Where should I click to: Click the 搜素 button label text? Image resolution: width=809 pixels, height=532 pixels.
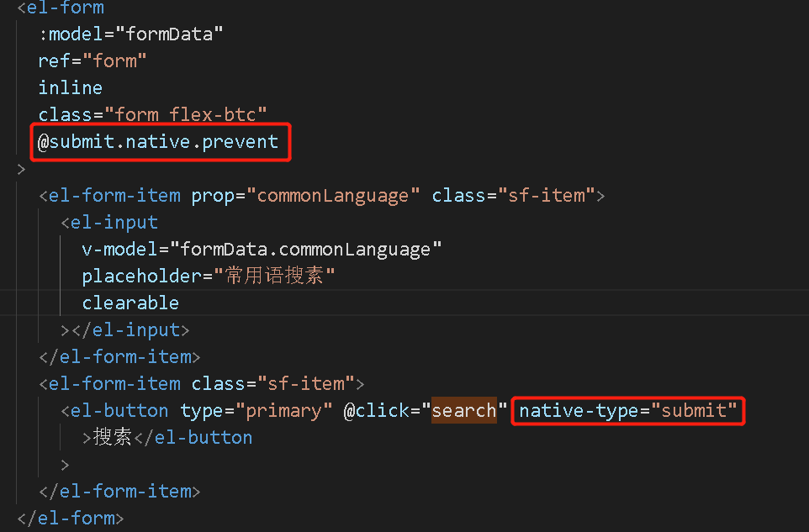pos(113,437)
